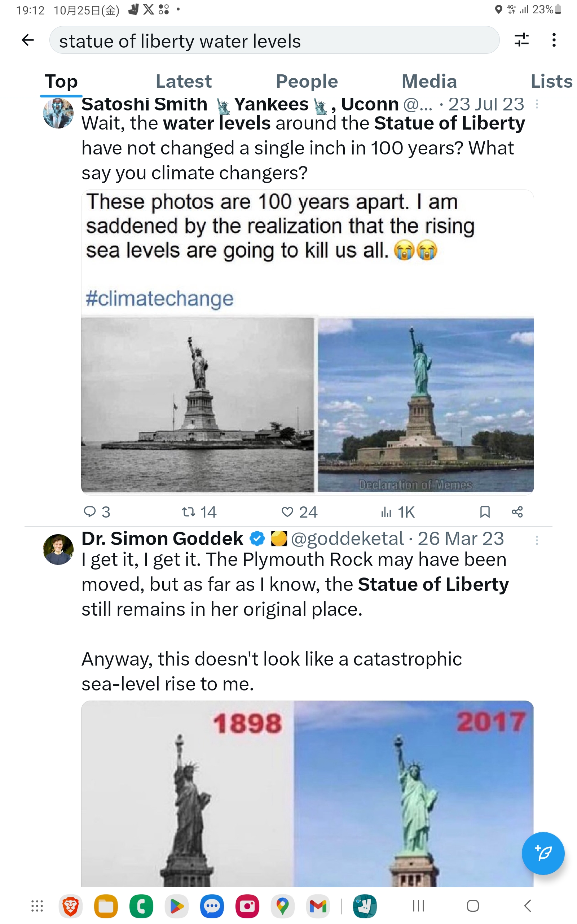Open Gmail from the taskbar

318,906
